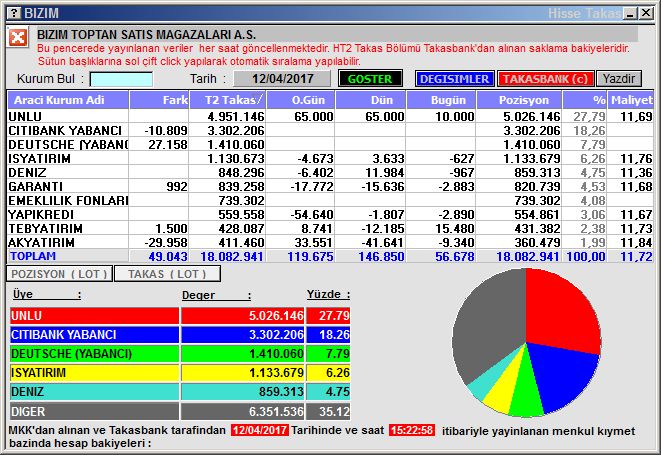Click the green GOSTER button
This screenshot has height=455, width=661.
tap(370, 79)
